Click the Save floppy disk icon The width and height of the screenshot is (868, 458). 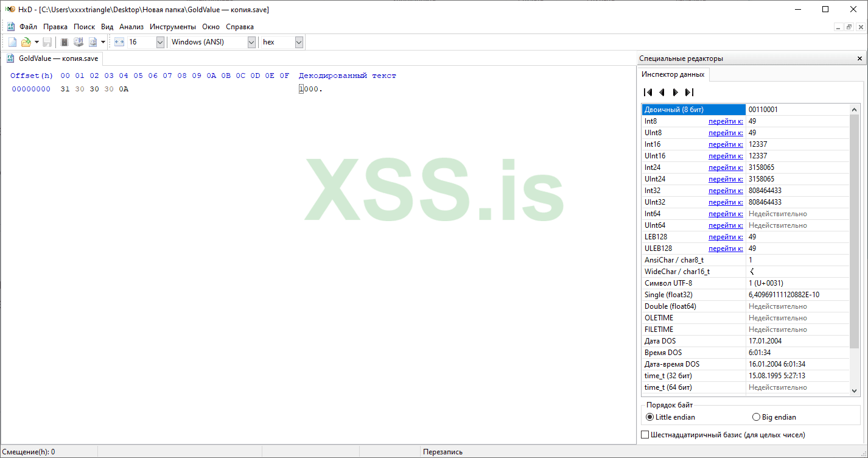(47, 42)
